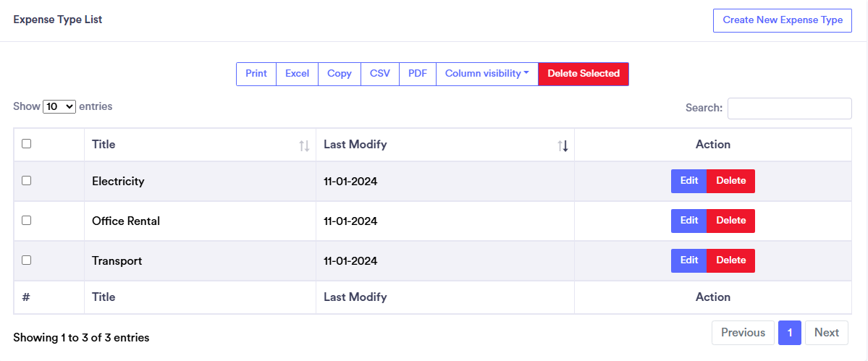868x361 pixels.
Task: Expand the Column visibility menu
Action: [x=486, y=74]
